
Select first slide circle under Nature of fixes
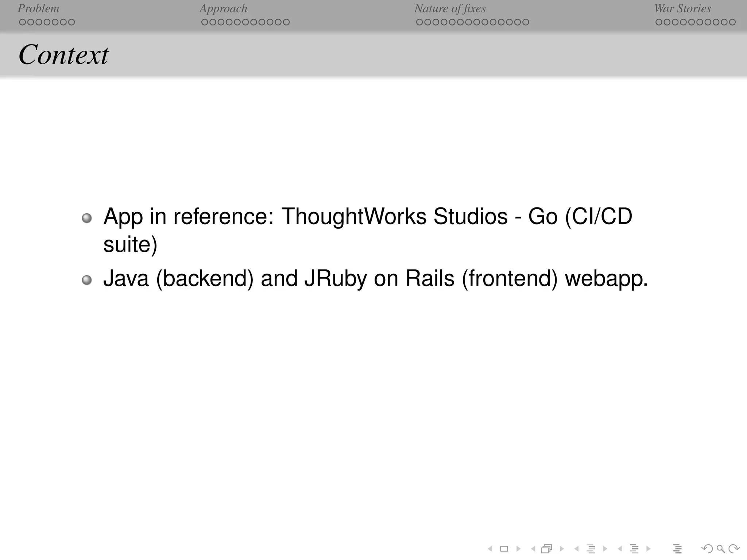(419, 22)
